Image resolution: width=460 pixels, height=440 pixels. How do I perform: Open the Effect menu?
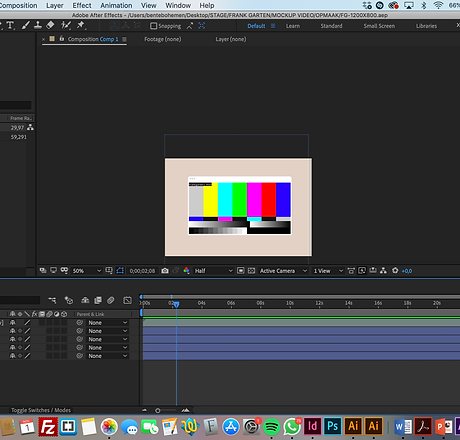coord(82,5)
